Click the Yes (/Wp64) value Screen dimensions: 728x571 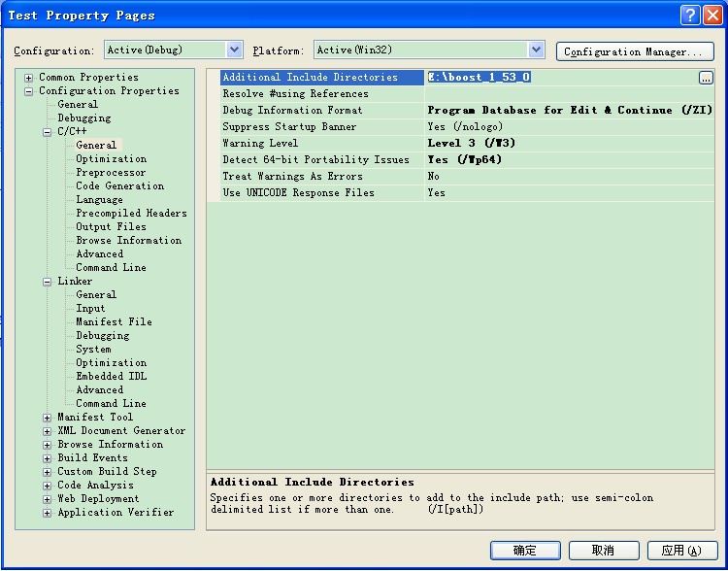570,160
